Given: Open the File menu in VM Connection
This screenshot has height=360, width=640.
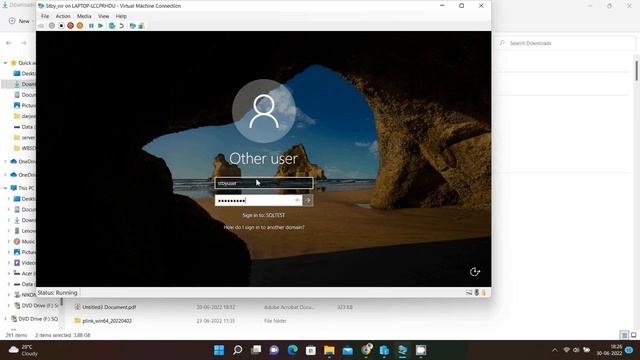Looking at the screenshot, I should pos(45,16).
